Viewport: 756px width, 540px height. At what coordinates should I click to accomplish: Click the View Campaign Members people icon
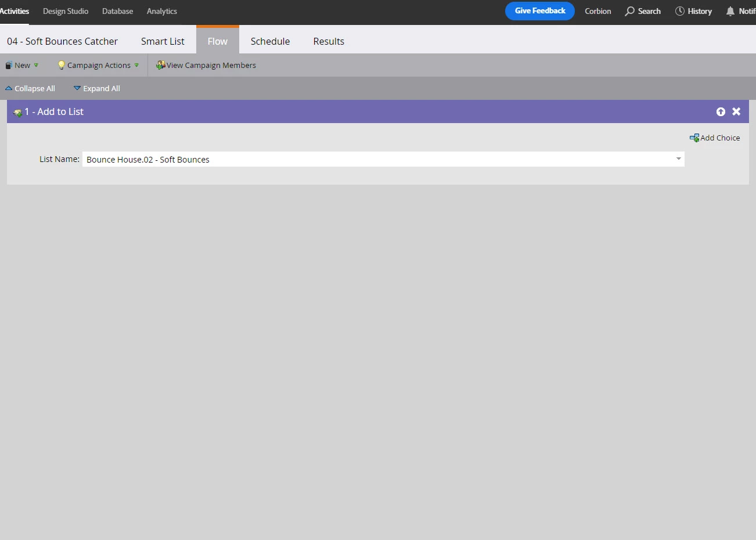[161, 65]
